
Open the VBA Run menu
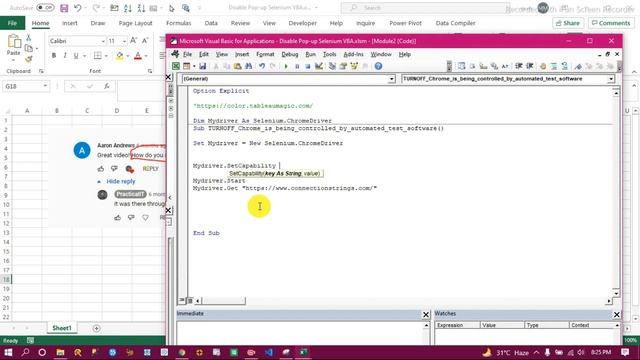[311, 54]
